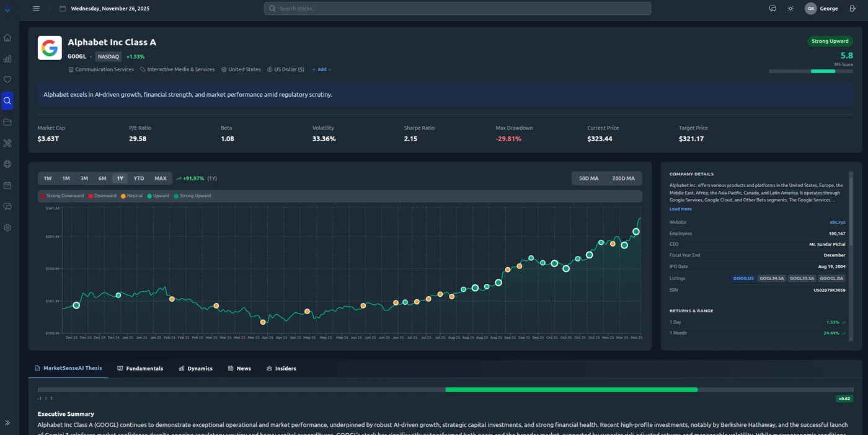Switch to the Fundamentals tab
The image size is (868, 435).
coord(140,369)
